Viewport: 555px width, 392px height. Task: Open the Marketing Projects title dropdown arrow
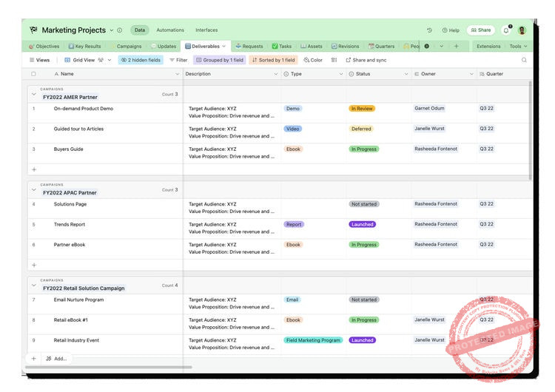click(112, 30)
